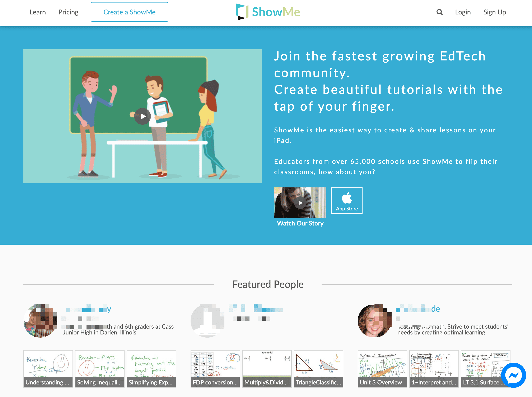The image size is (532, 397).
Task: Click the Watch Our Story caption link
Action: point(300,223)
